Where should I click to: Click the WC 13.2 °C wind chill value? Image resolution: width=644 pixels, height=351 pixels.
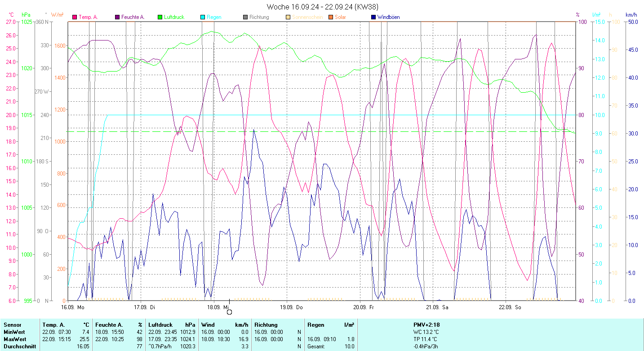click(x=426, y=332)
